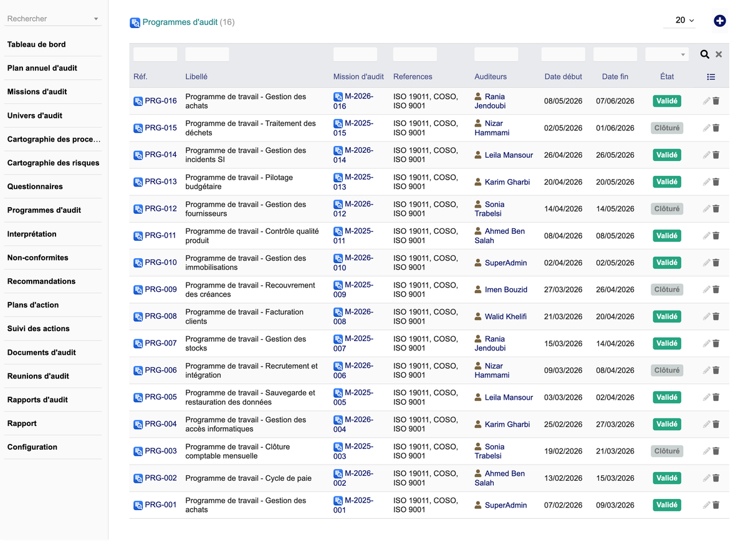Edit PRG-001 with the pencil icon
This screenshot has width=748, height=560.
click(x=706, y=505)
